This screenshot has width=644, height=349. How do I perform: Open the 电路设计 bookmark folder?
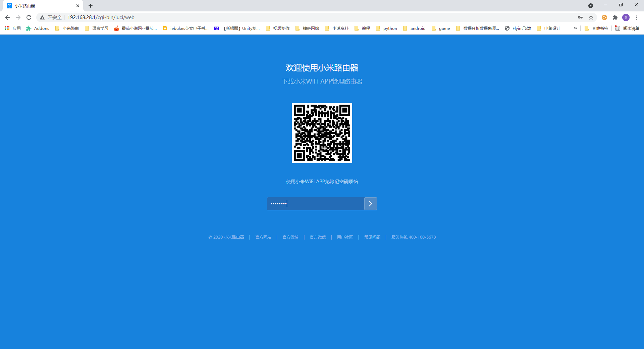tap(549, 28)
